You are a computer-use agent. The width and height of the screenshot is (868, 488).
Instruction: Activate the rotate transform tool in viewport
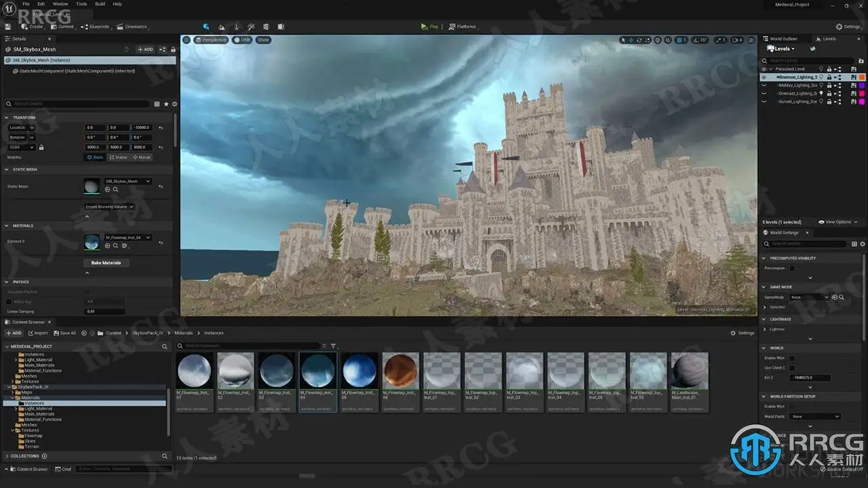coord(639,40)
